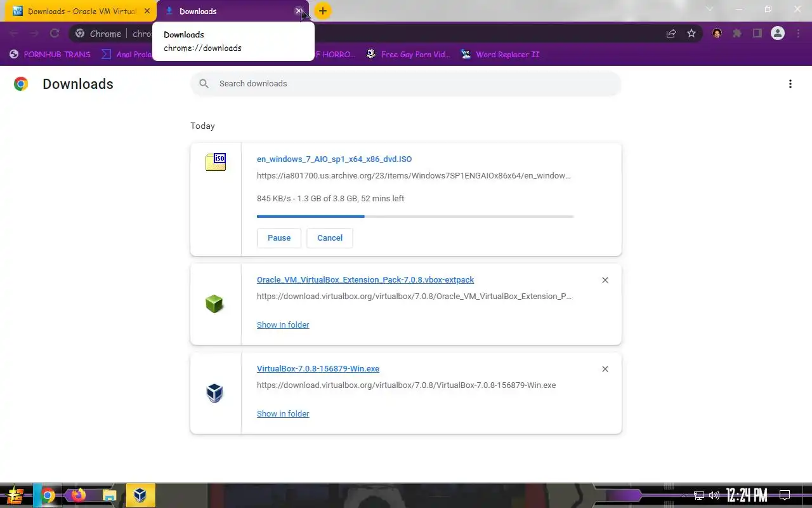Close the Oracle VM VirtualBox tab
This screenshot has width=812, height=508.
click(147, 11)
